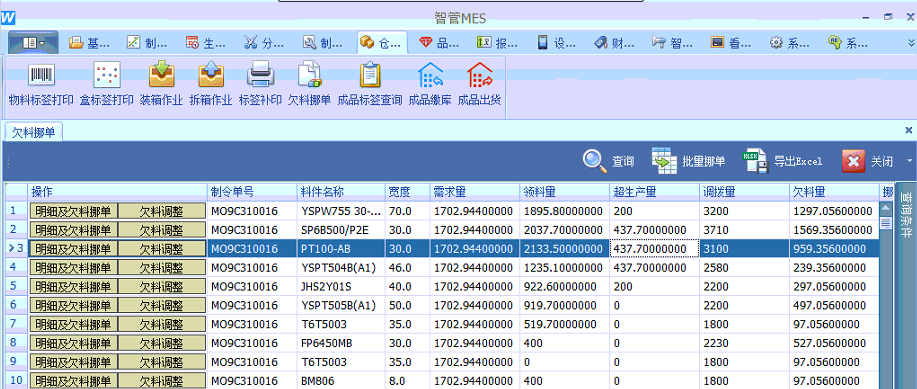Launch the 拆箱作业 unpacking function
Viewport: 917px width, 389px height.
(x=211, y=85)
